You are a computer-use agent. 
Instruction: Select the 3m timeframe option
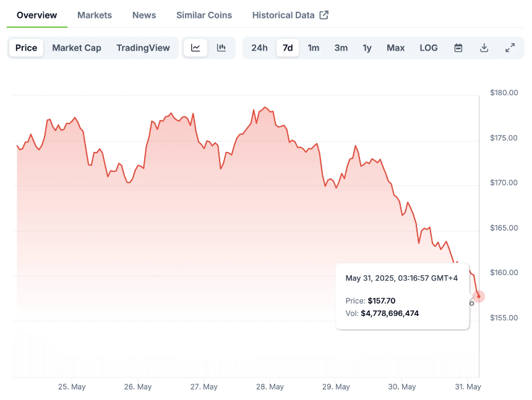[341, 48]
